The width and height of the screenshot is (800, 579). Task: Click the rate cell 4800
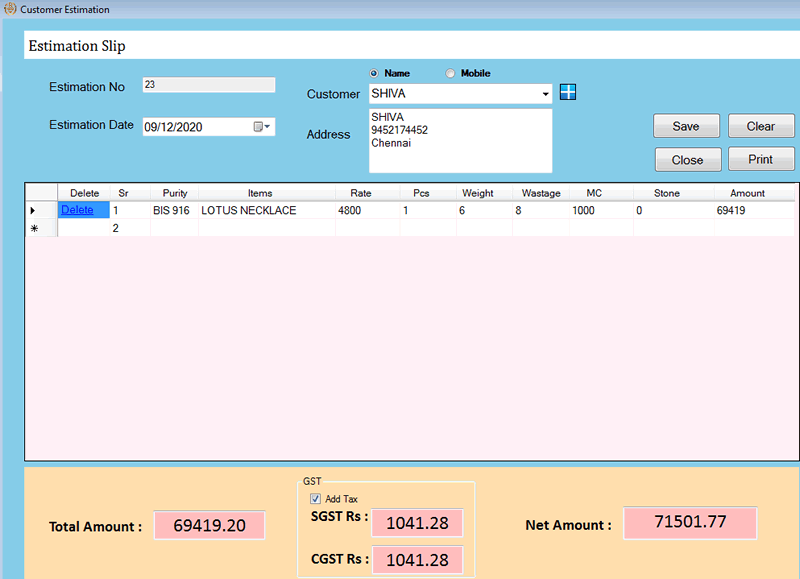367,210
